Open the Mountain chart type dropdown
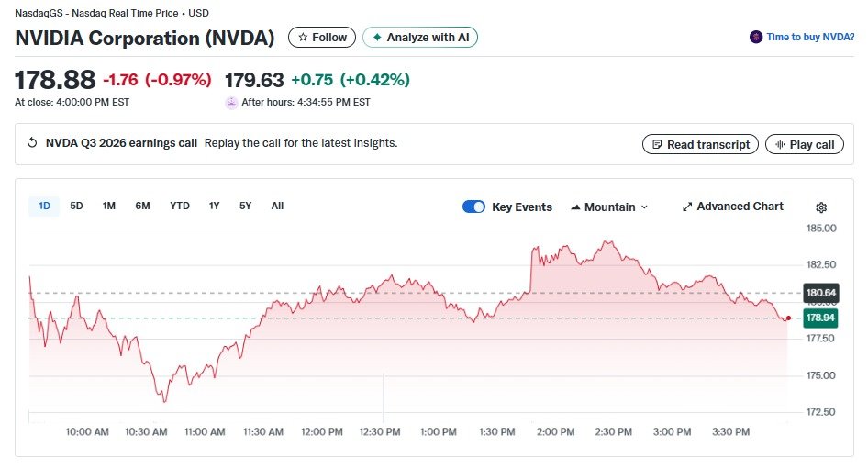The image size is (868, 469). [609, 207]
